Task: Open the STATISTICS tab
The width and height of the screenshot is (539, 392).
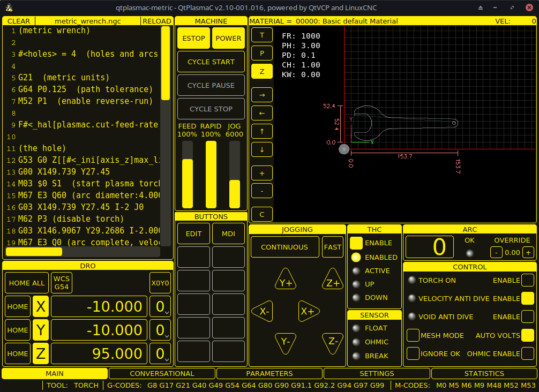Action: click(x=484, y=373)
